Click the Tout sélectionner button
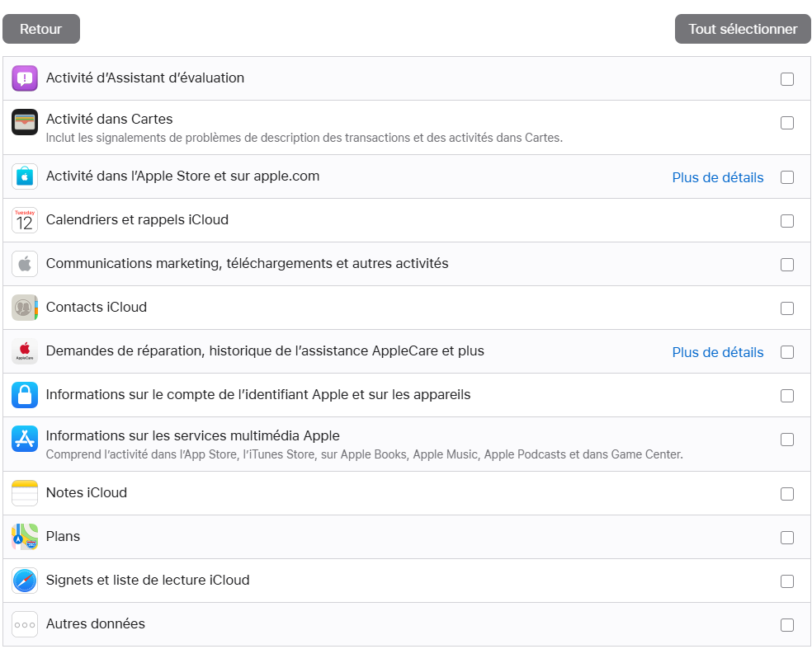812x649 pixels. [x=743, y=29]
